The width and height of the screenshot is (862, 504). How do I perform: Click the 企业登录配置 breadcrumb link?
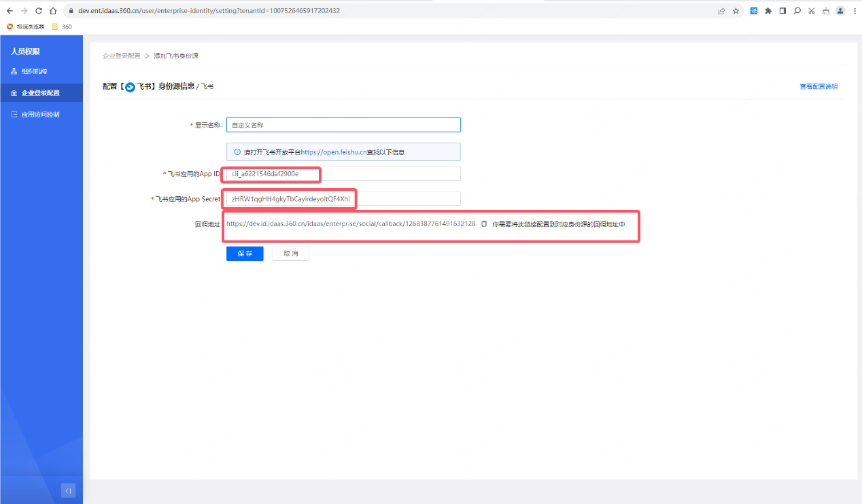122,56
